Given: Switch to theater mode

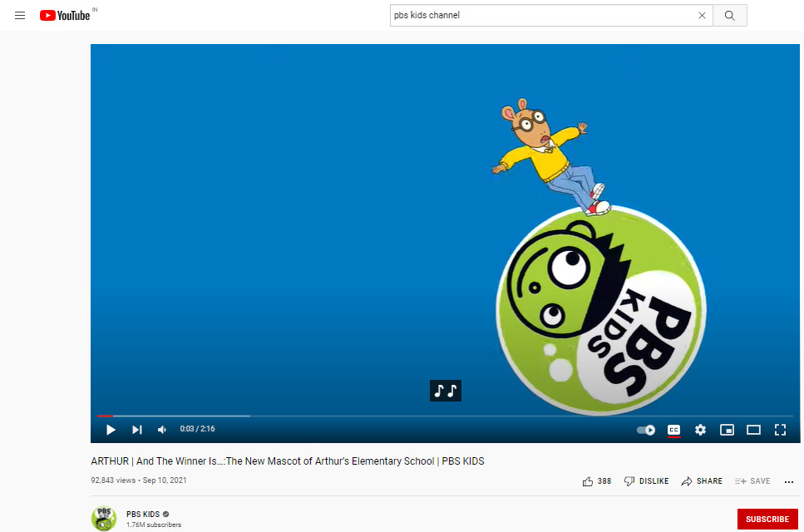Looking at the screenshot, I should 754,430.
